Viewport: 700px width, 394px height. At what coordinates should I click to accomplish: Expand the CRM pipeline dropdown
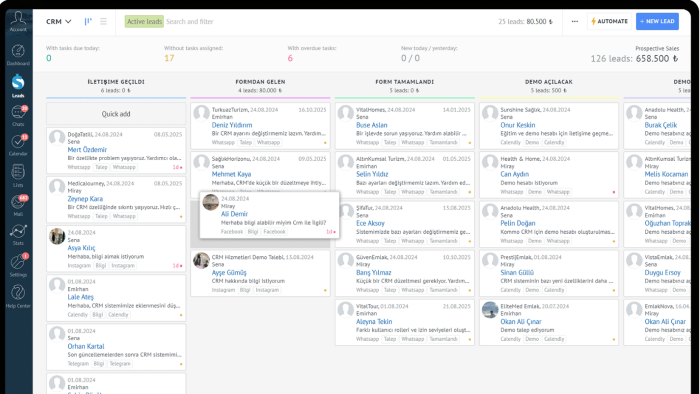click(x=58, y=21)
